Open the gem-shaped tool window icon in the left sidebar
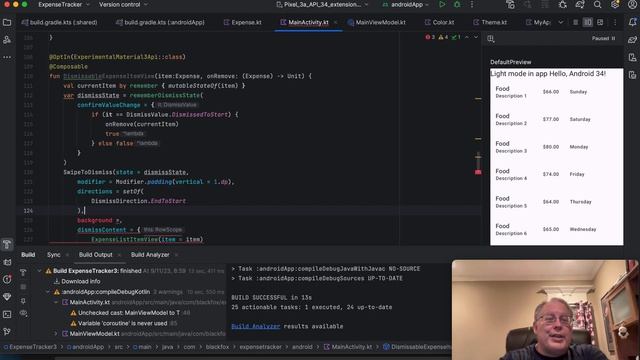 [7, 297]
